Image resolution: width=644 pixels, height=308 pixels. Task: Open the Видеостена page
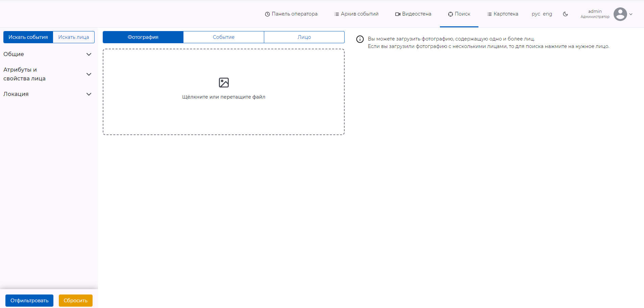(x=413, y=14)
